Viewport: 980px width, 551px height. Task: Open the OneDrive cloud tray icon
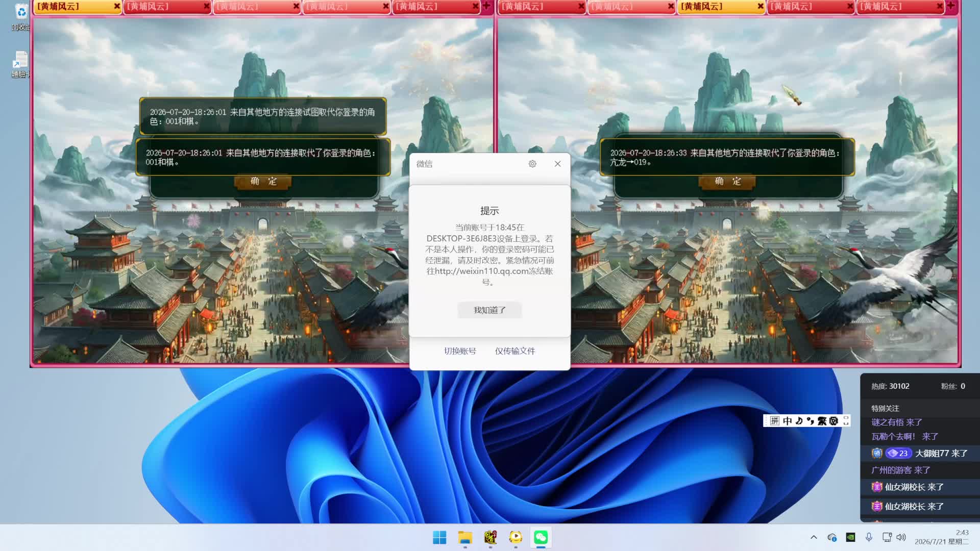tap(832, 537)
